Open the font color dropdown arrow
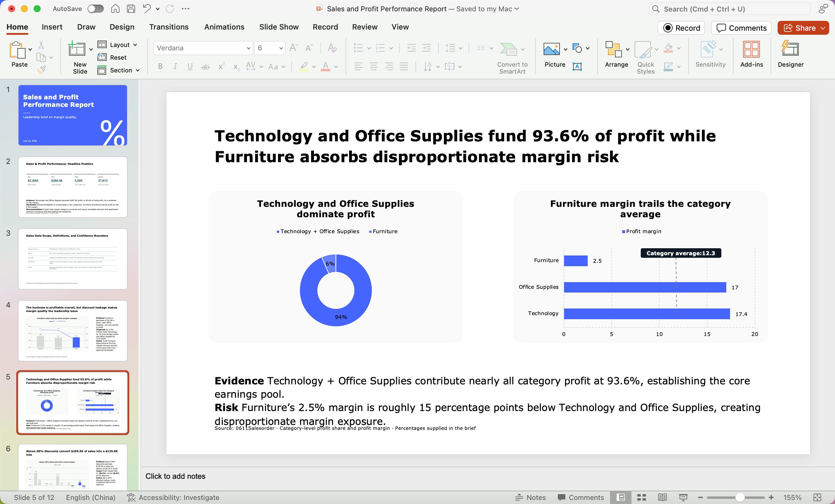Image resolution: width=835 pixels, height=504 pixels. click(336, 67)
